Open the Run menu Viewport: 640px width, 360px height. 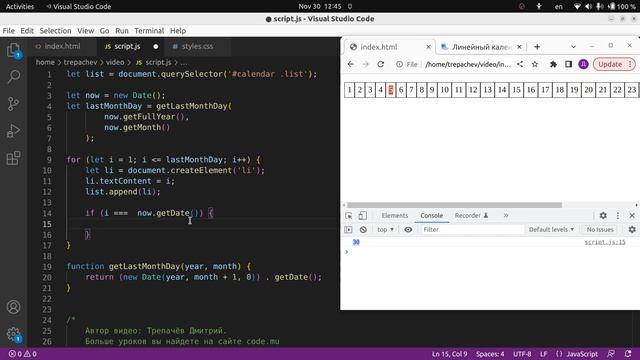tap(122, 31)
